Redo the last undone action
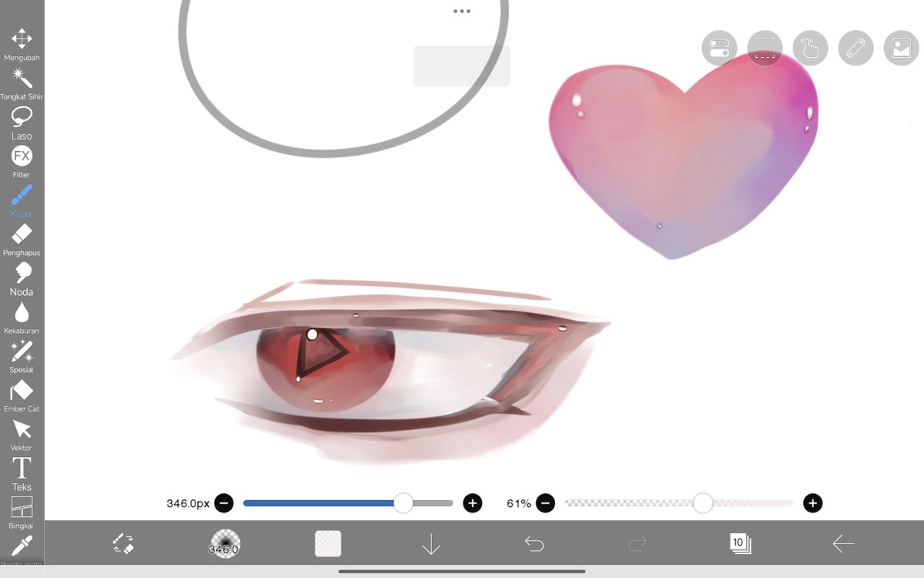 click(x=638, y=545)
